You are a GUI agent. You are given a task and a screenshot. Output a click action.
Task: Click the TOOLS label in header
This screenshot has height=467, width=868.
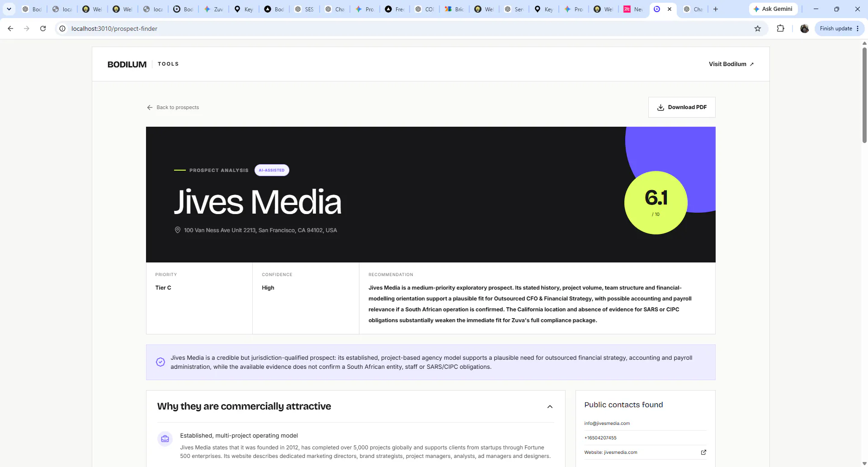(x=168, y=64)
